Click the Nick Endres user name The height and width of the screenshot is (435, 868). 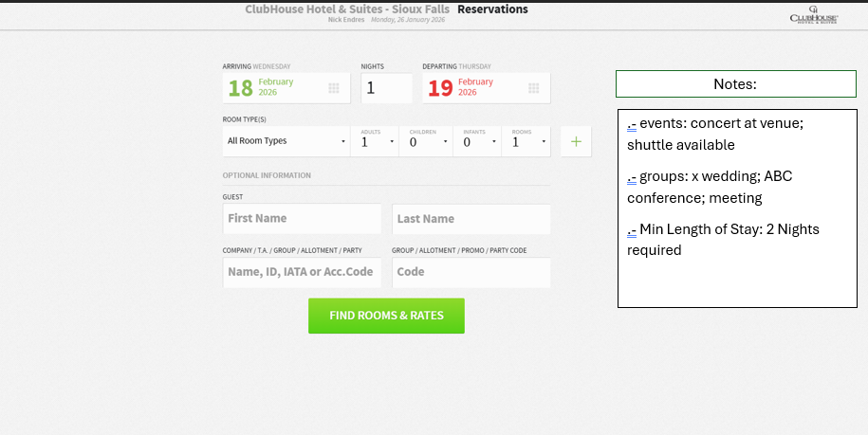tap(346, 20)
